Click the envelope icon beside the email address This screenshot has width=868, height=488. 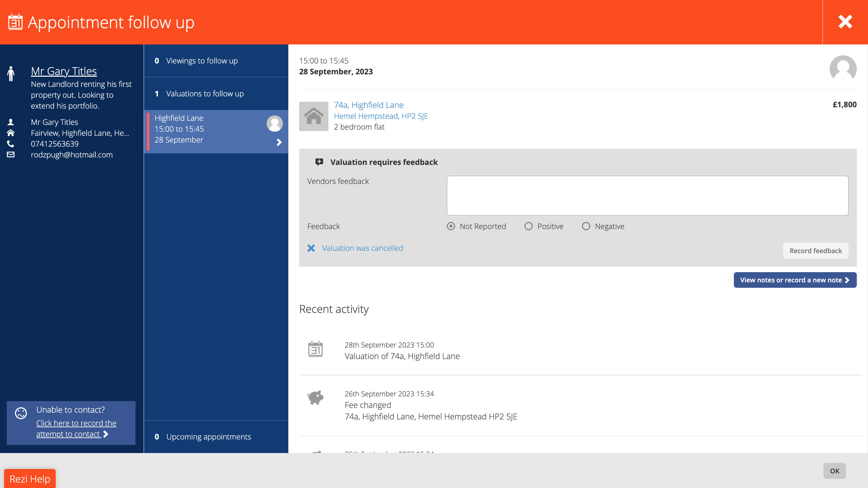(11, 154)
